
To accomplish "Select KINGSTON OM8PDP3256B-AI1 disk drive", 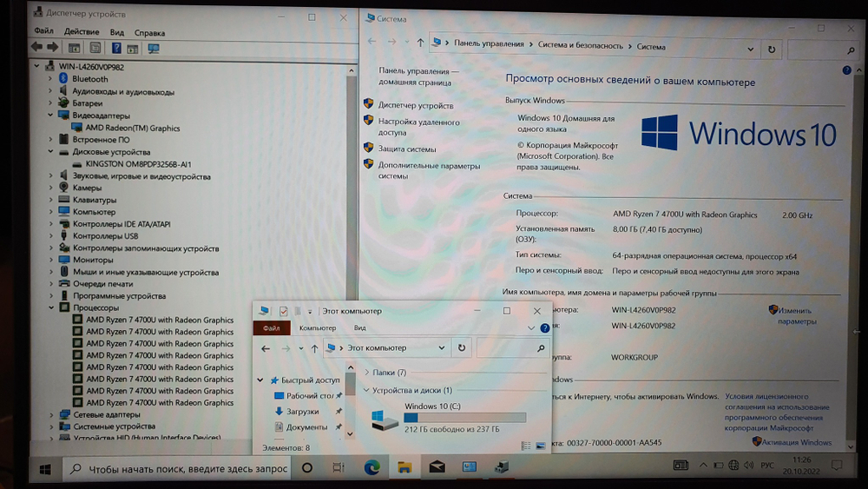I will coord(138,164).
